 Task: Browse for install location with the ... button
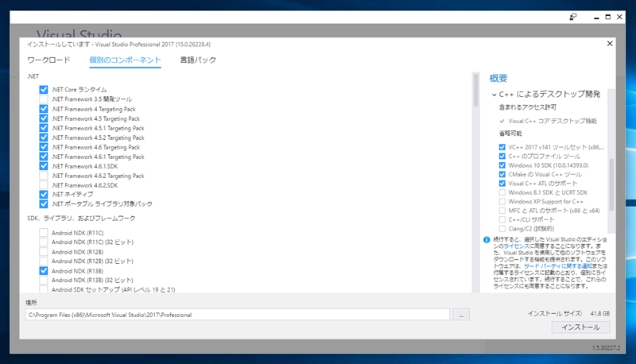pyautogui.click(x=461, y=315)
